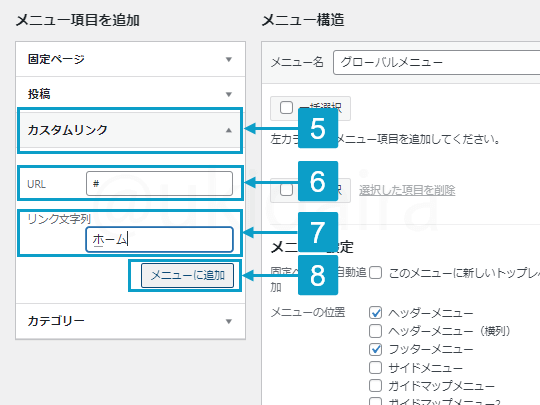The height and width of the screenshot is (405, 540).
Task: Select the カスタムリンク panel heading
Action: click(130, 130)
